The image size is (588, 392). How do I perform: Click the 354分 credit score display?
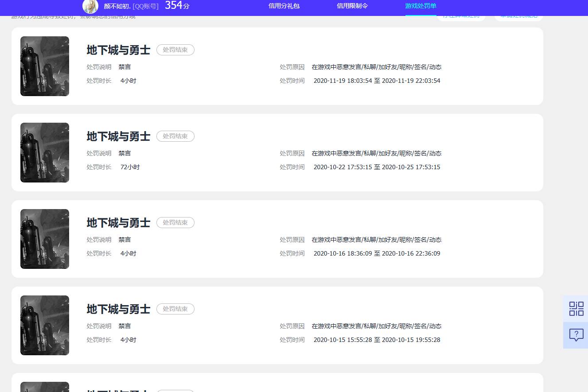176,6
